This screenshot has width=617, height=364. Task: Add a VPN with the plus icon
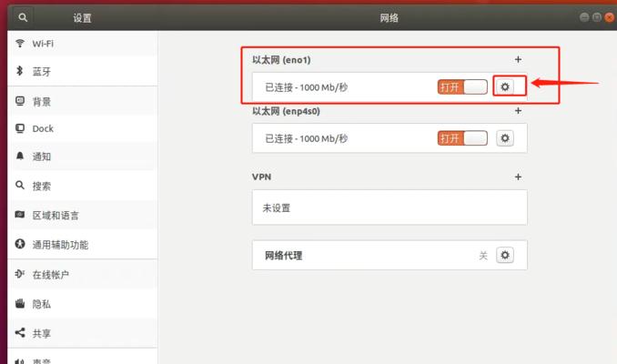(518, 177)
